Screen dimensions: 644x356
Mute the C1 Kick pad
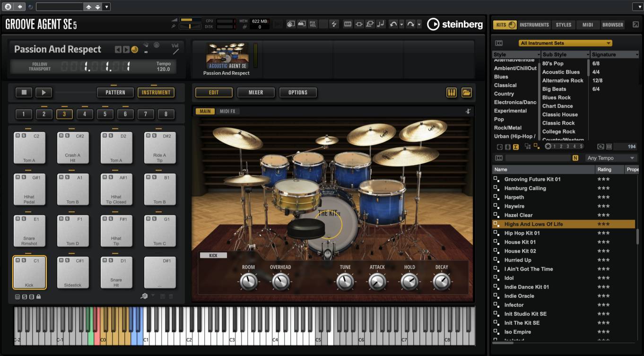coord(17,260)
